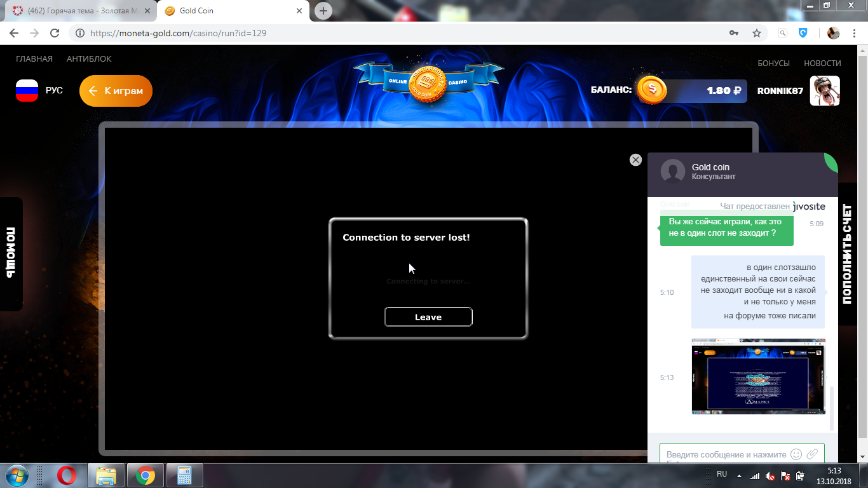Screen dimensions: 868x488
Task: Open Opera from the Windows taskbar
Action: click(67, 475)
